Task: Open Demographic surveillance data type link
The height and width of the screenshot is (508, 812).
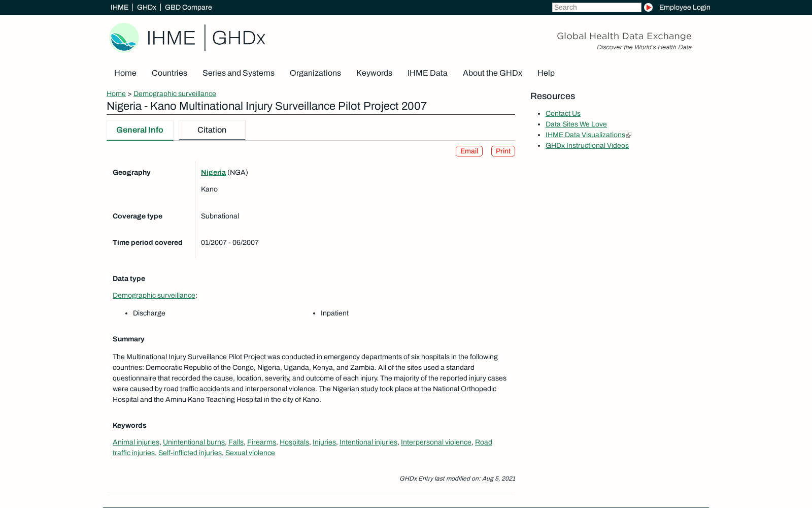Action: [154, 295]
